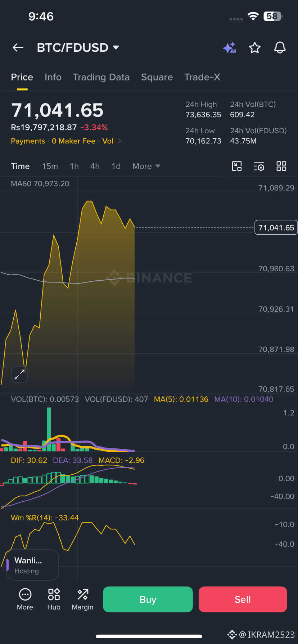Open the Hub icon
Viewport: 298px width, 644px height.
pyautogui.click(x=54, y=599)
